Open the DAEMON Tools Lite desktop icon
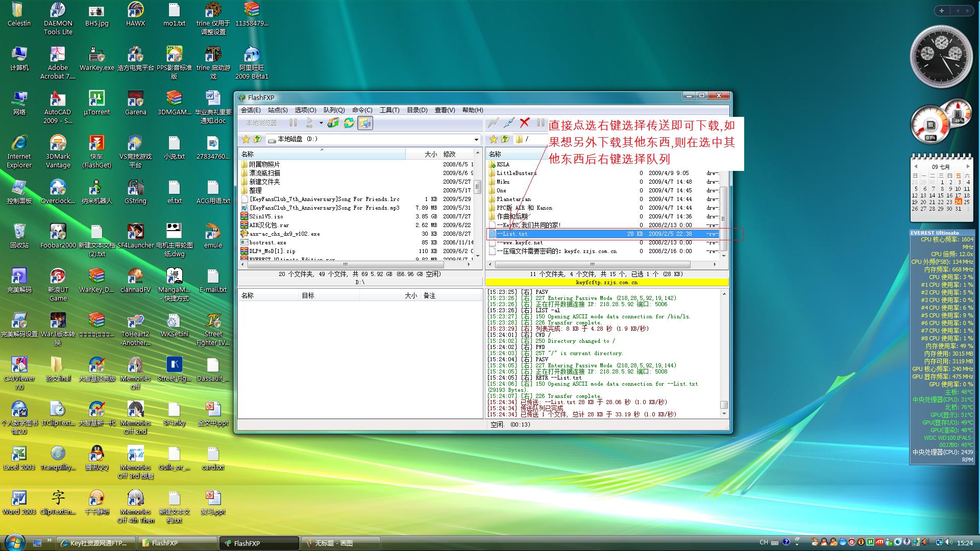980x551 pixels. click(58, 18)
